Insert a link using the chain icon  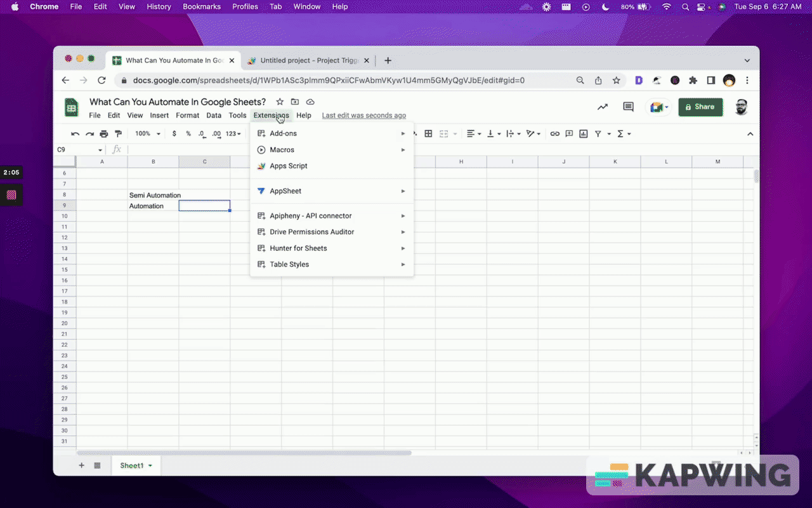coord(555,134)
